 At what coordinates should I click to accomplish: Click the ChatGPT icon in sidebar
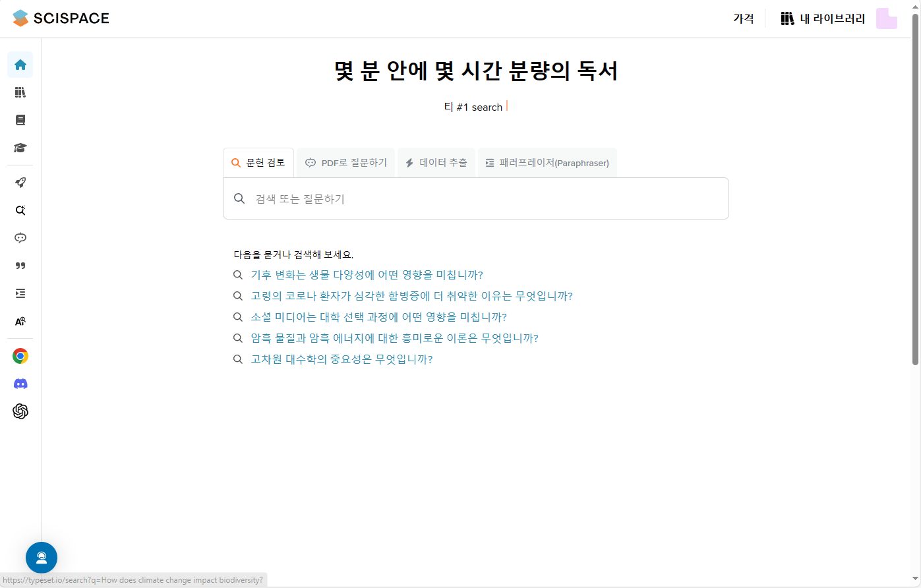tap(20, 411)
